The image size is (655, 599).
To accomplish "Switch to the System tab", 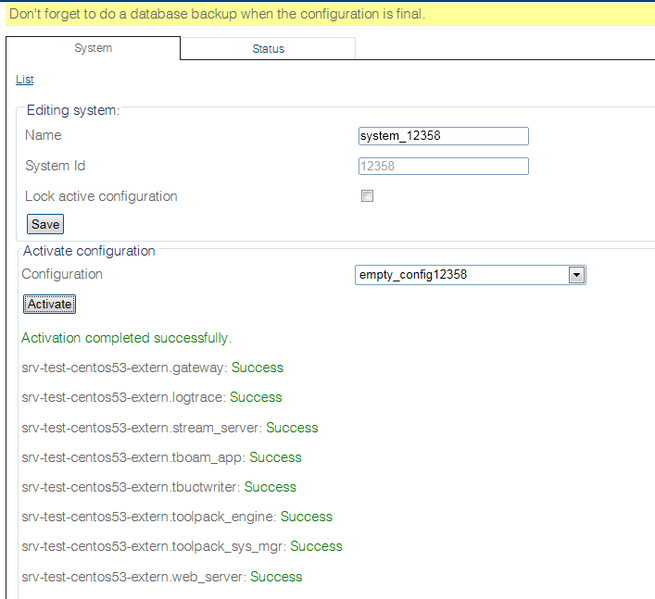I will point(93,48).
